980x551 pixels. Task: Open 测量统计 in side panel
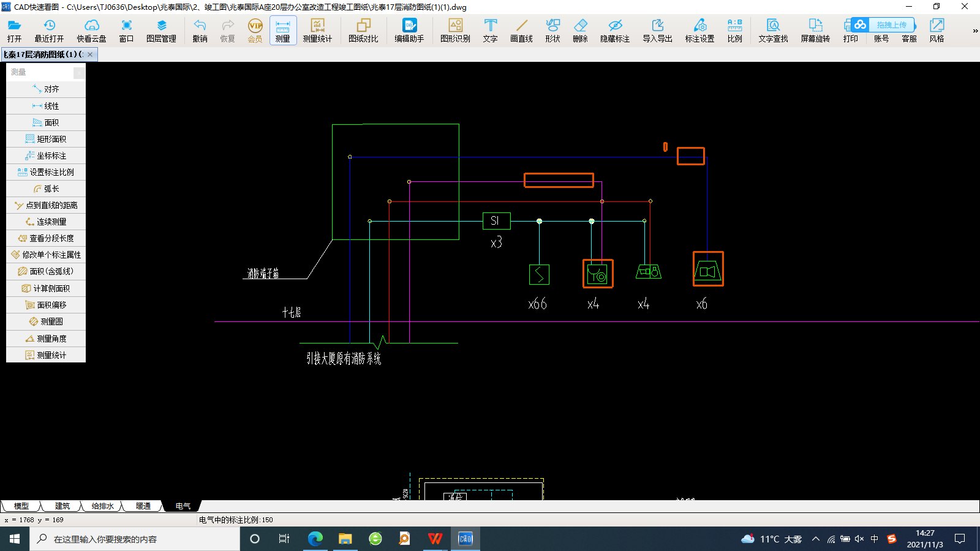coord(46,355)
